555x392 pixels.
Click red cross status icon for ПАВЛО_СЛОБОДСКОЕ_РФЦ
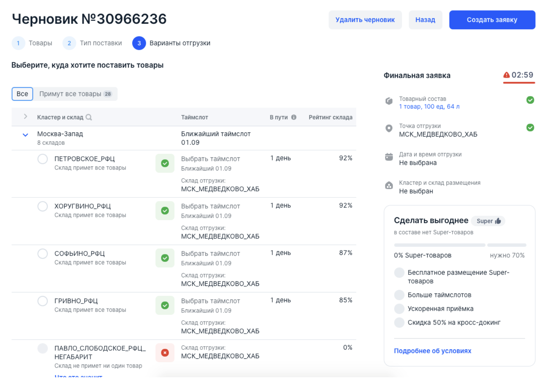pos(165,353)
